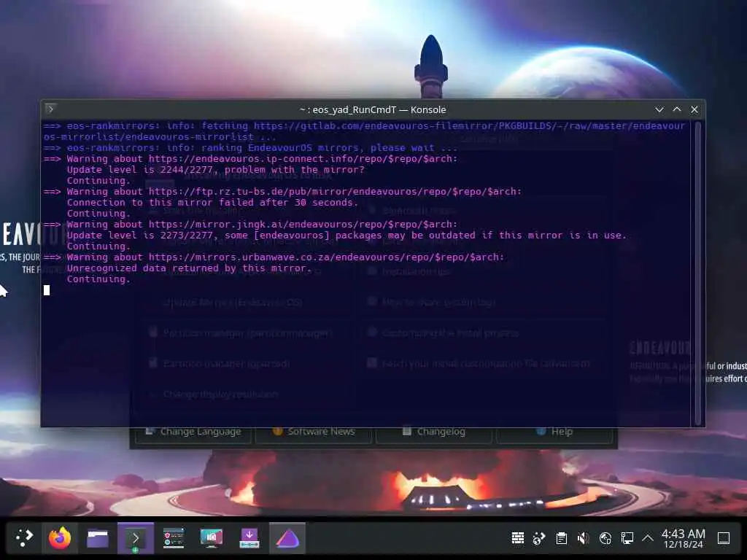Viewport: 747px width, 560px height.
Task: Open the monitor-with-camera taskbar icon
Action: click(211, 538)
